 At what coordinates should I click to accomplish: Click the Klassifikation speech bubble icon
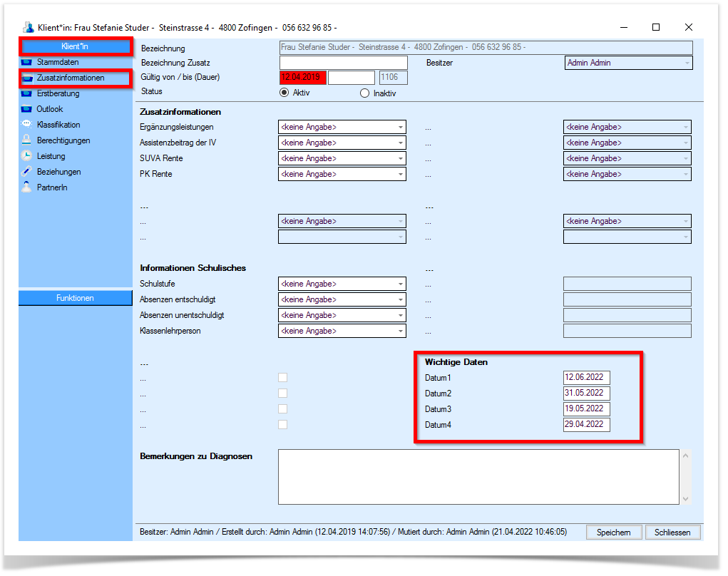pos(27,124)
